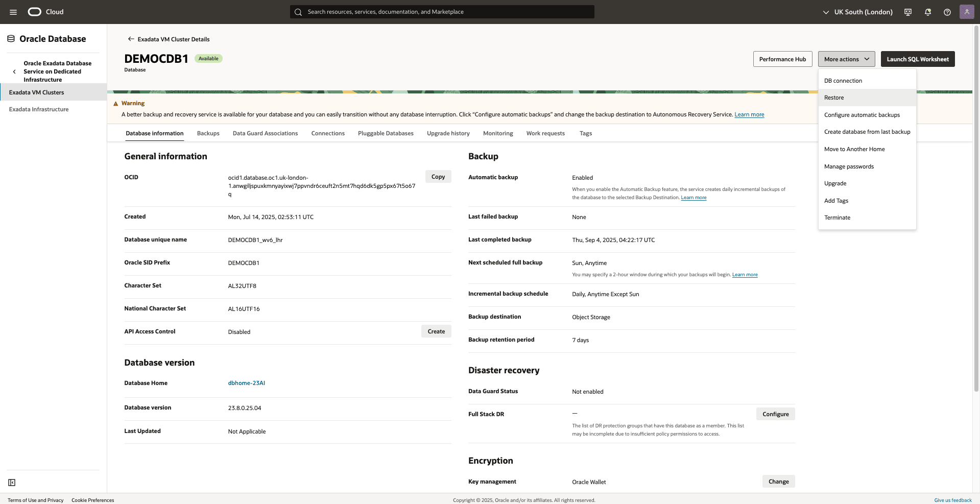Choose Terminate in the menu
This screenshot has width=980, height=504.
point(867,218)
